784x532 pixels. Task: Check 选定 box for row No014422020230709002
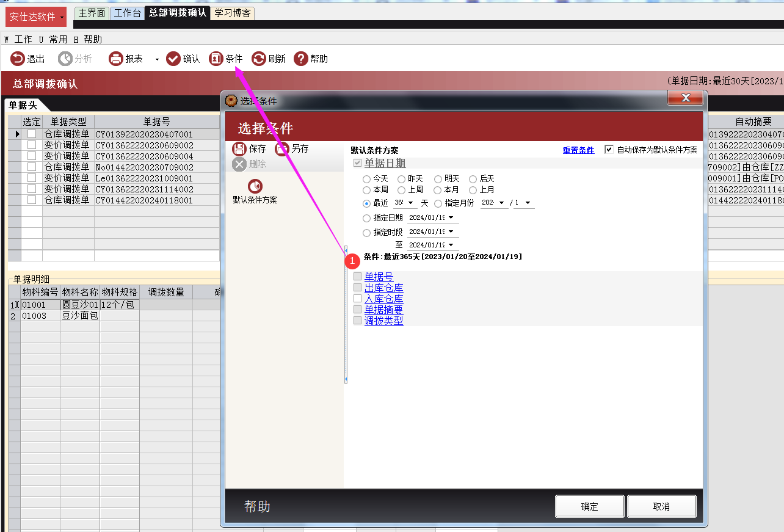point(32,167)
